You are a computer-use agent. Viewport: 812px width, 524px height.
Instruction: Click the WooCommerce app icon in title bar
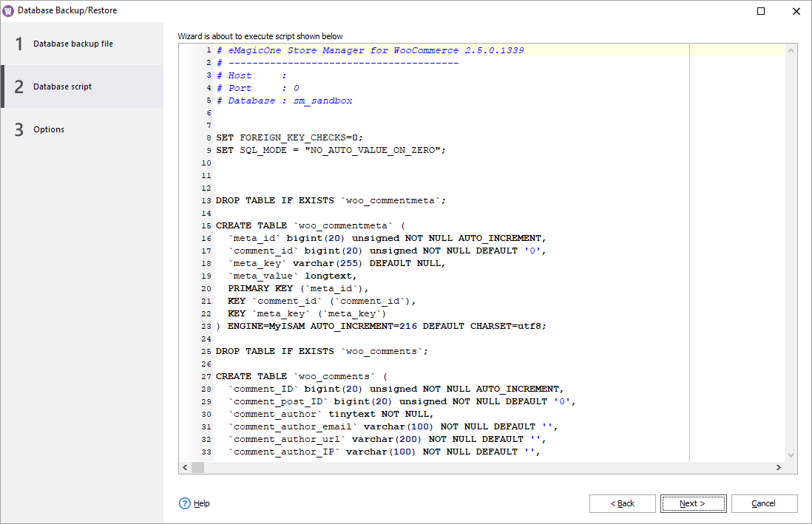coord(8,11)
